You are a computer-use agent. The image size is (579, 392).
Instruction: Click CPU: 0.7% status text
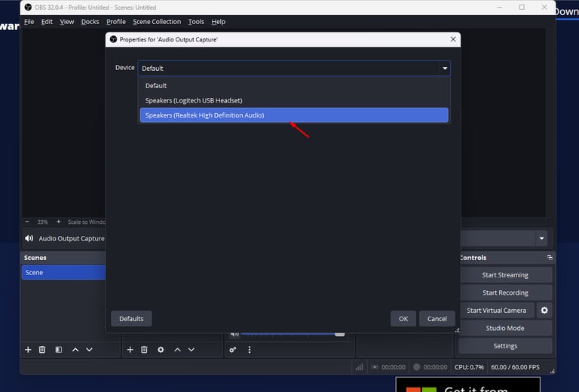click(469, 367)
